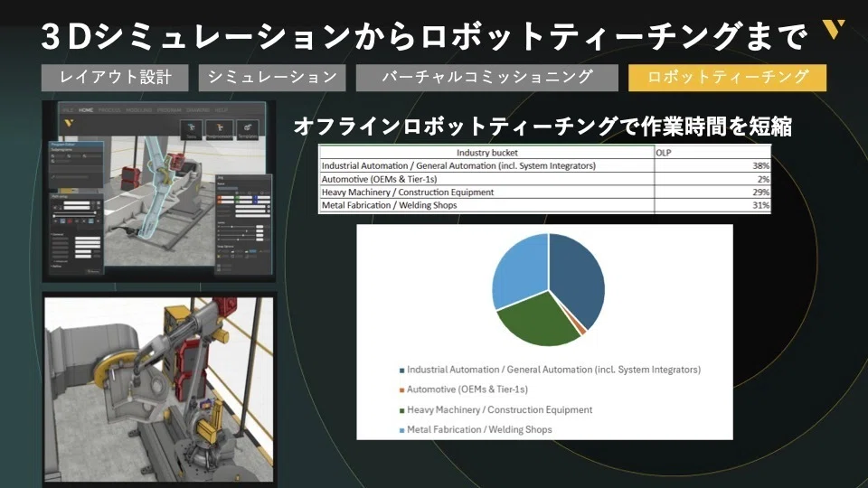Click the "2%" table value

763,179
